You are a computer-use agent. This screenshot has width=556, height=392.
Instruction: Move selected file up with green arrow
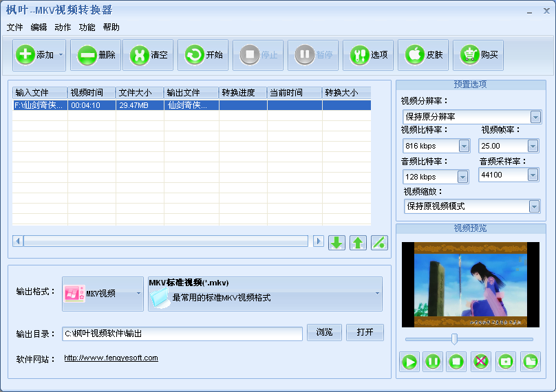tap(358, 242)
